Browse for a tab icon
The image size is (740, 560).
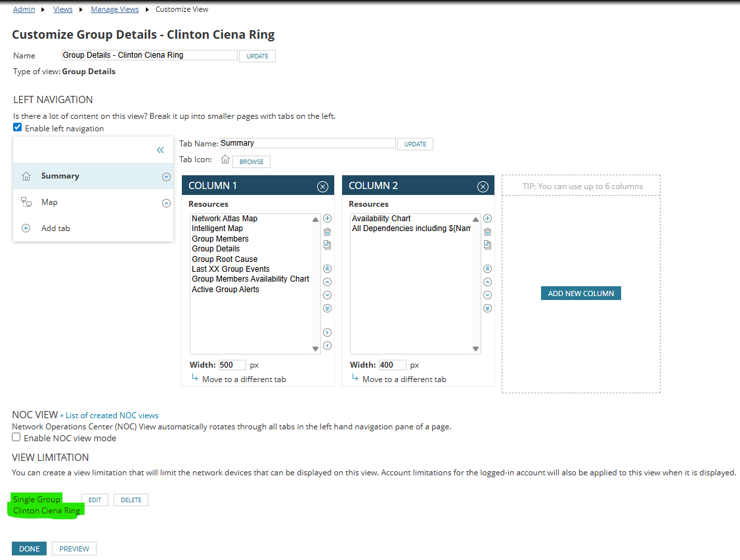point(251,162)
